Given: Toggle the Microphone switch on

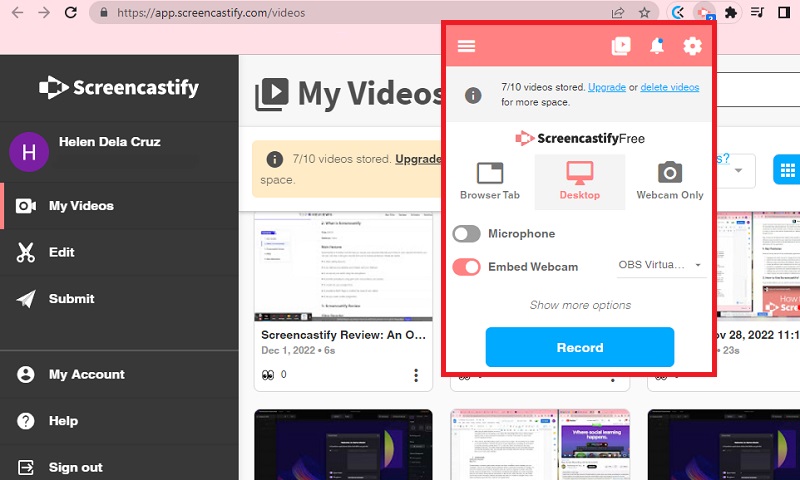Looking at the screenshot, I should [466, 234].
